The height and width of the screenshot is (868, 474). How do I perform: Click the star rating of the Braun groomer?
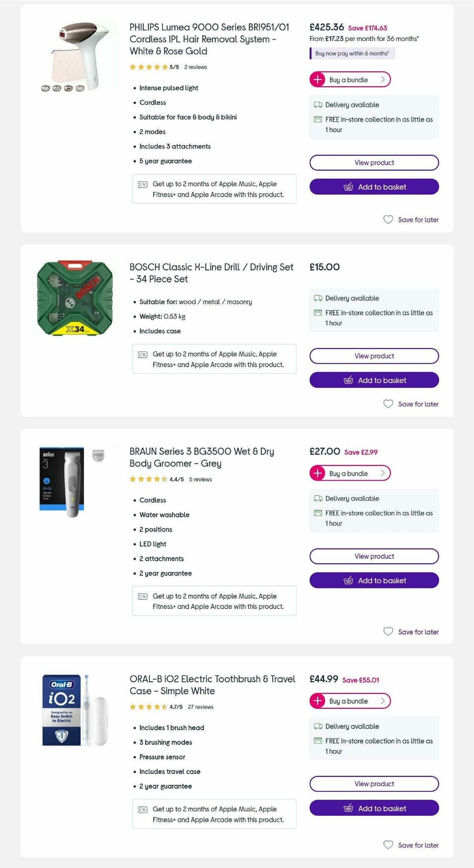[147, 479]
